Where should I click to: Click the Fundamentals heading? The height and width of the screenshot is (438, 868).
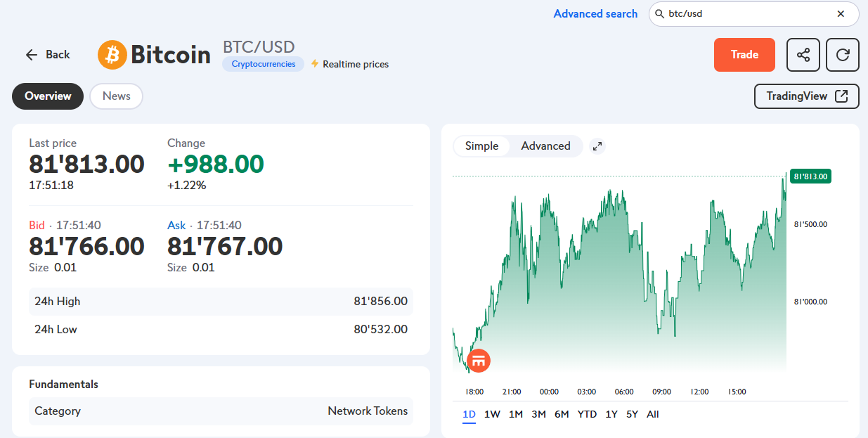(63, 385)
